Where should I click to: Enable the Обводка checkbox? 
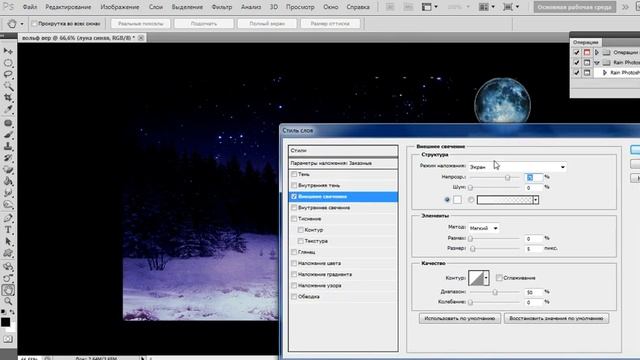click(294, 297)
